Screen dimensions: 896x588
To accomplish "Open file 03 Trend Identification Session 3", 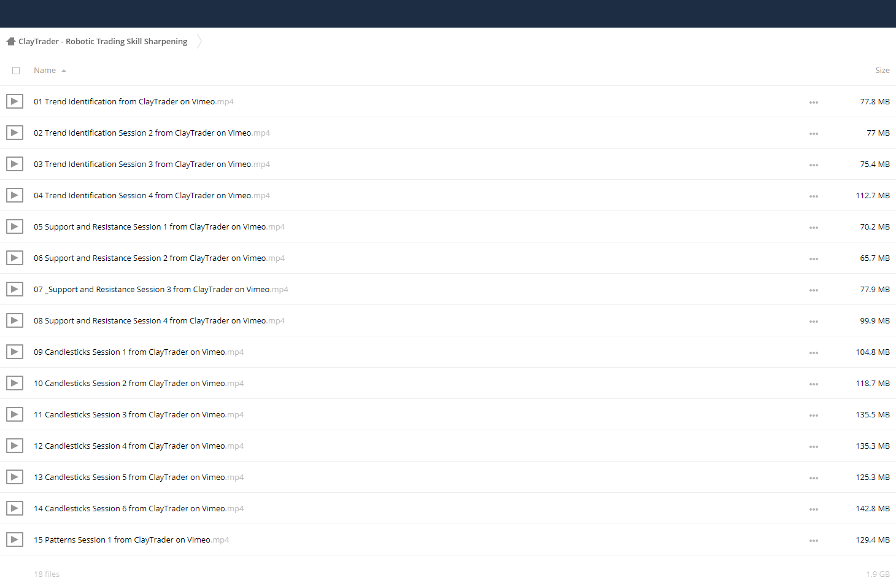I will (152, 164).
